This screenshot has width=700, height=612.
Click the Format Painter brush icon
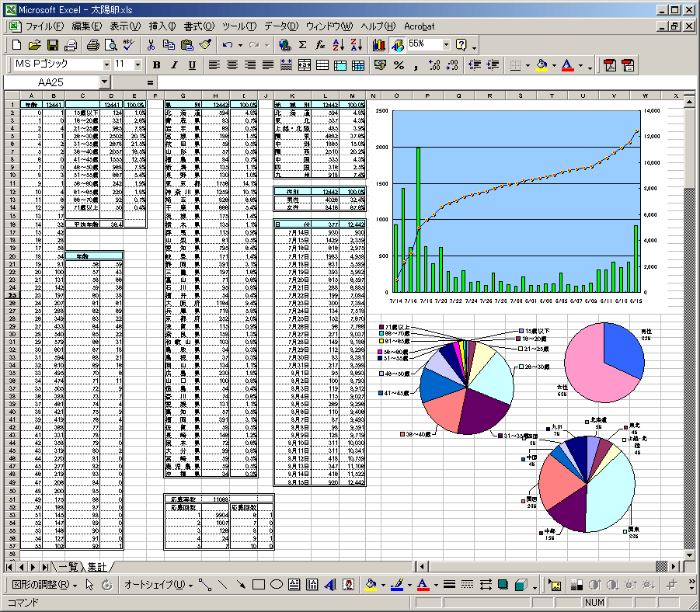(204, 45)
